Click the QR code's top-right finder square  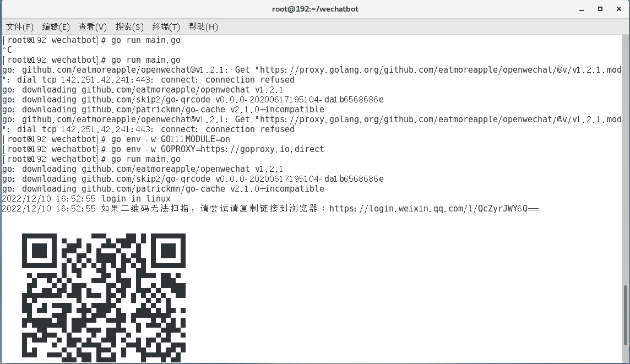(168, 251)
